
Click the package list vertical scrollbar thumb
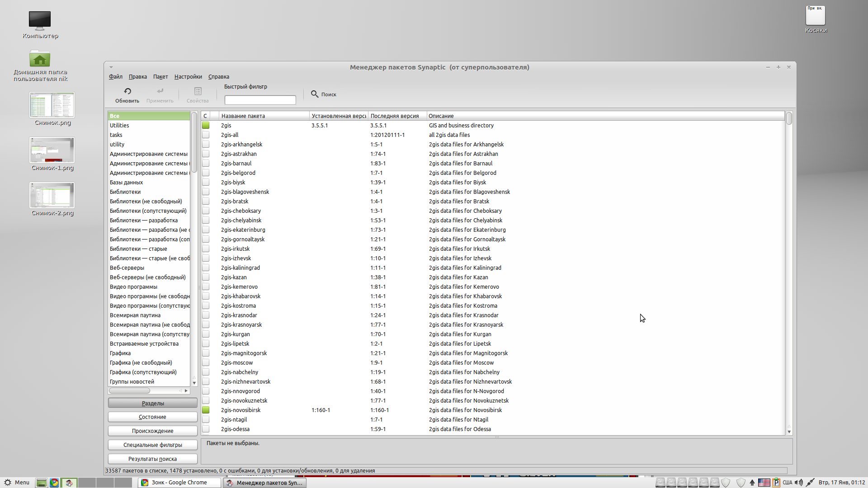coord(789,118)
